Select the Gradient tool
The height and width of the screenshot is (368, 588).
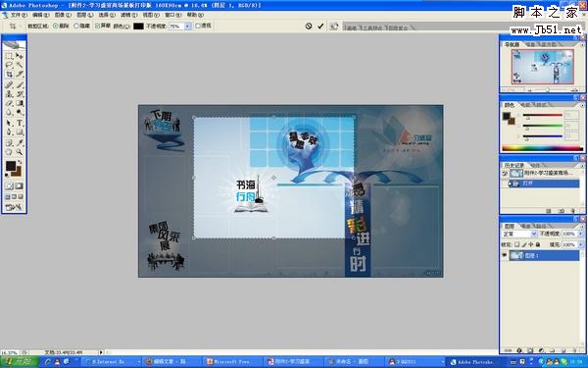click(20, 103)
